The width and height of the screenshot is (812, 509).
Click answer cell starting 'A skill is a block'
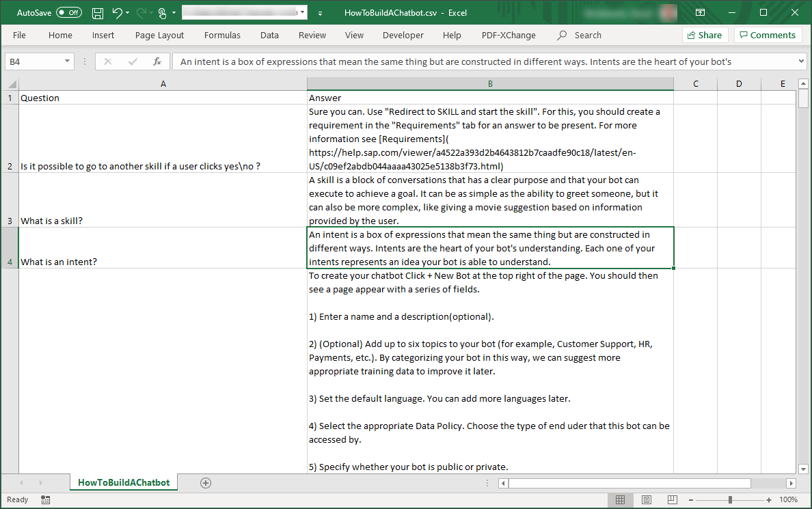click(490, 200)
